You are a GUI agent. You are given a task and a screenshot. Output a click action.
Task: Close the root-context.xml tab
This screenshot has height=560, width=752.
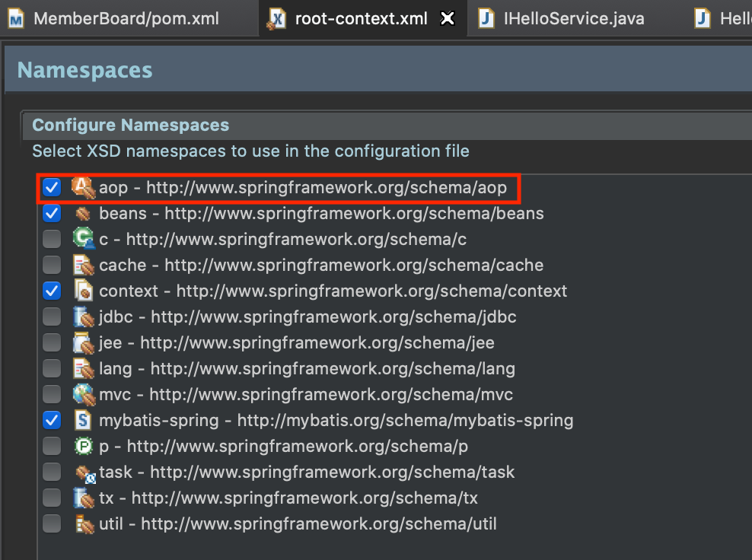(x=448, y=19)
